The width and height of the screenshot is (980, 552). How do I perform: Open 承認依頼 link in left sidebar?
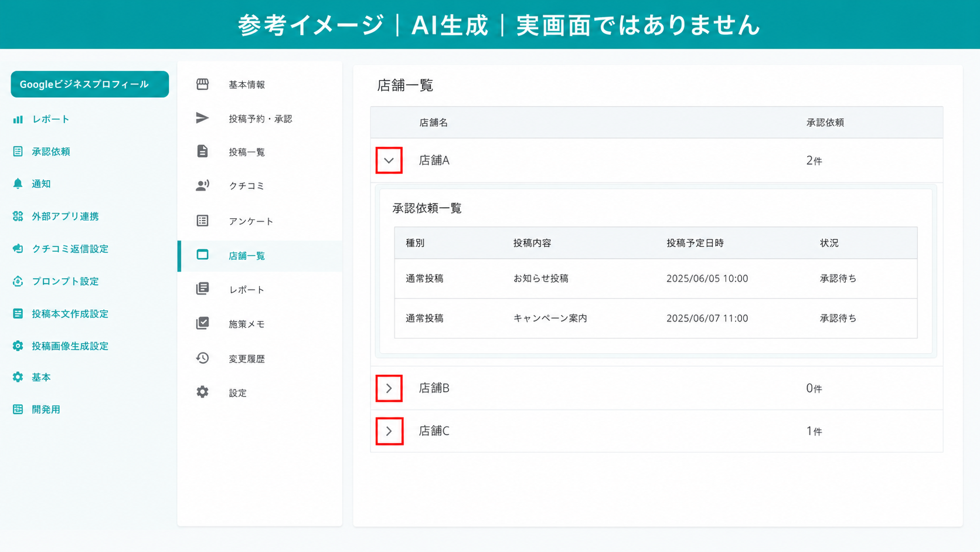(x=51, y=151)
